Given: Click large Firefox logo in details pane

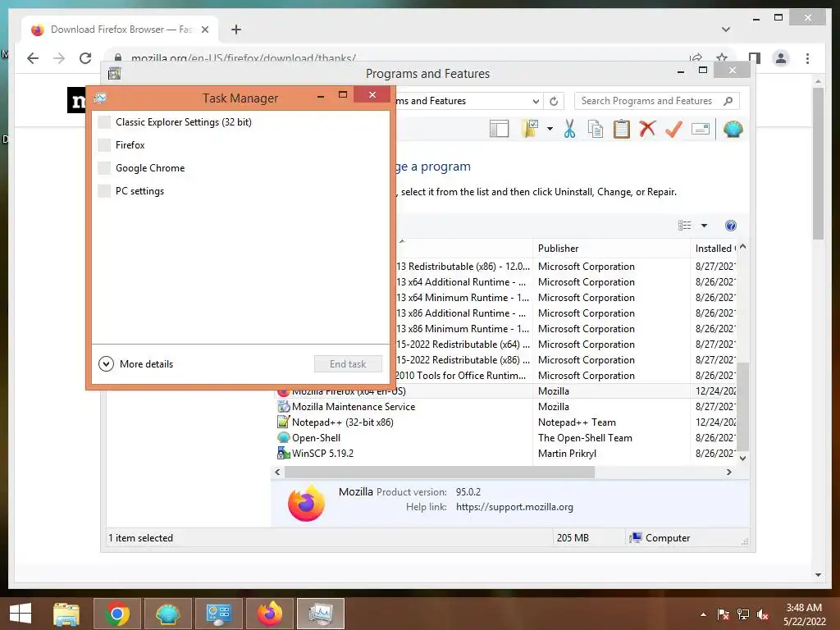Looking at the screenshot, I should click(307, 503).
